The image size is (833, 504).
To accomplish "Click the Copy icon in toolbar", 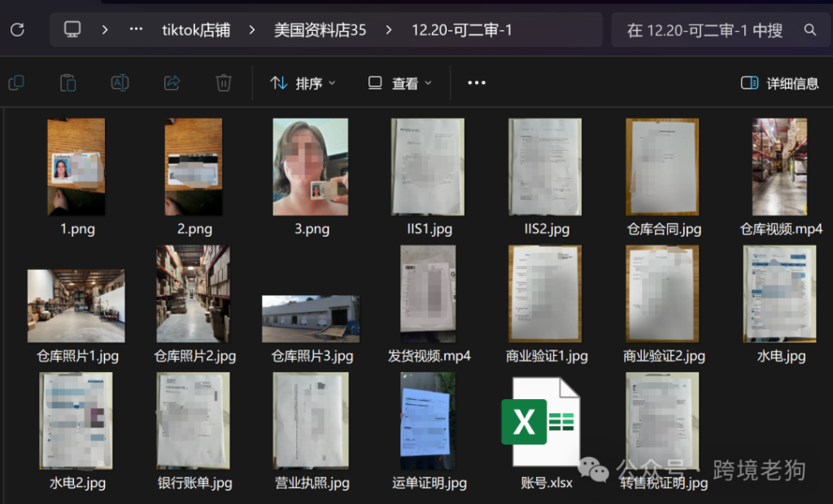I will tap(16, 83).
